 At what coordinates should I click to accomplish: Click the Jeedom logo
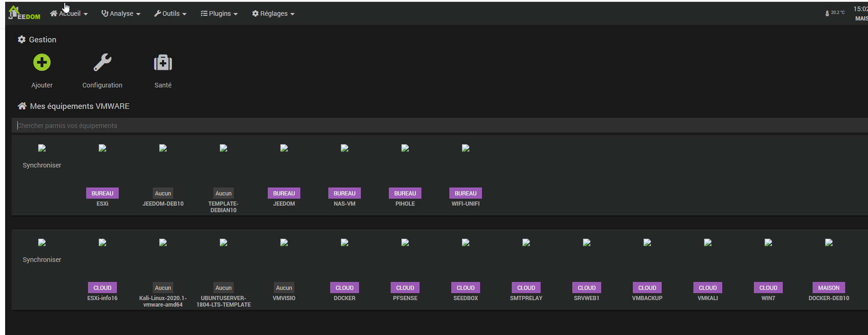[x=24, y=13]
